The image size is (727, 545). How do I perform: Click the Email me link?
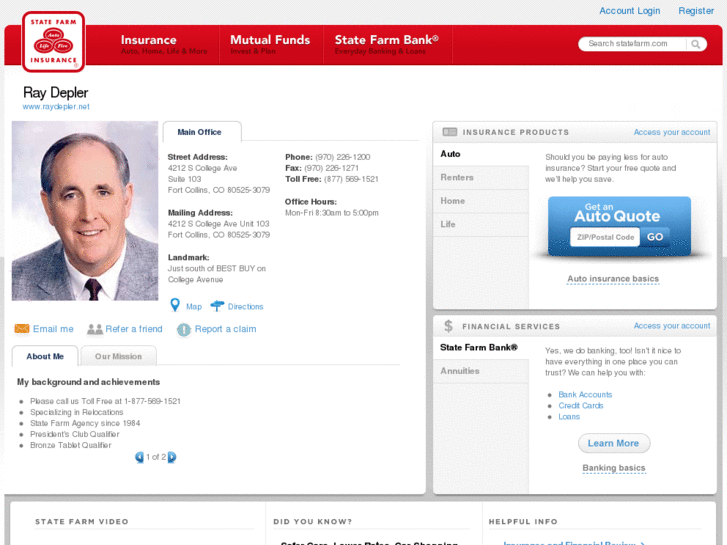(53, 329)
